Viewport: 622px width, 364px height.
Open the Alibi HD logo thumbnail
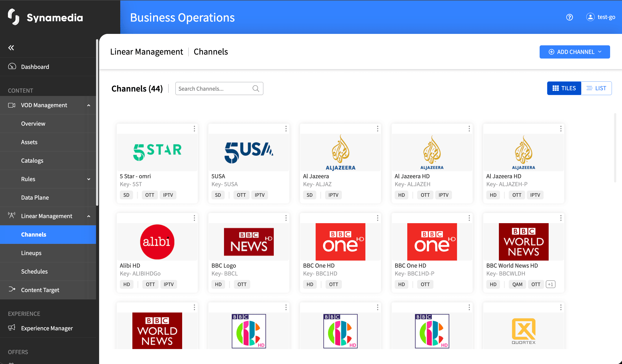point(157,242)
